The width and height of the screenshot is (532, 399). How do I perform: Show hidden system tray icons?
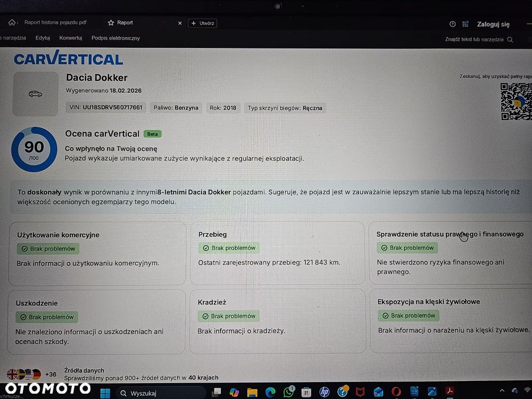(502, 391)
